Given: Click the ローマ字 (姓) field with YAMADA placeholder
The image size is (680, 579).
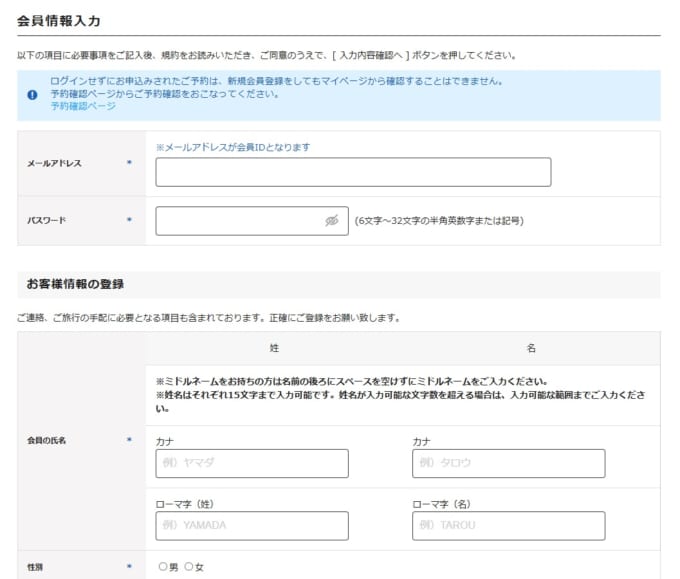Looking at the screenshot, I should tap(252, 526).
